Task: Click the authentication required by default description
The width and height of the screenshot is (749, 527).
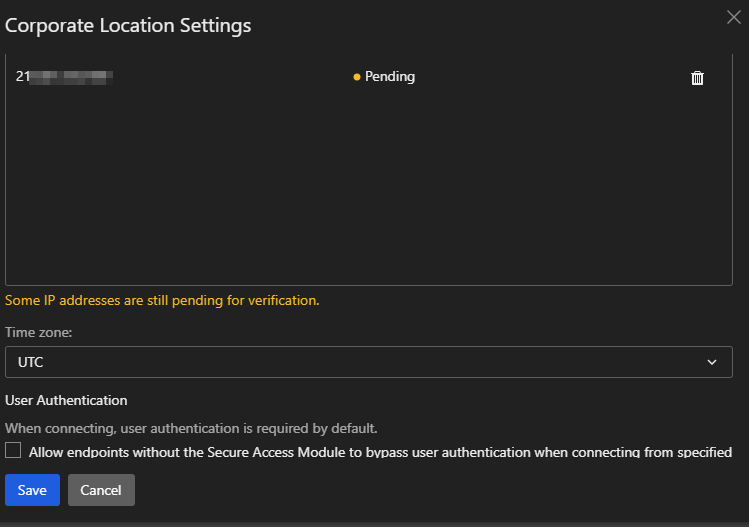Action: pyautogui.click(x=191, y=428)
